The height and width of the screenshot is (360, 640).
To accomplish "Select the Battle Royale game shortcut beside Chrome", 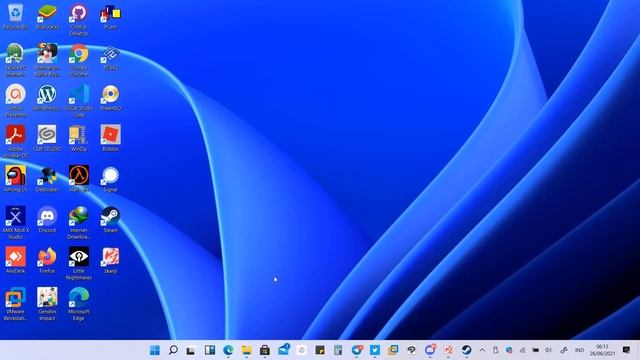I will [47, 60].
